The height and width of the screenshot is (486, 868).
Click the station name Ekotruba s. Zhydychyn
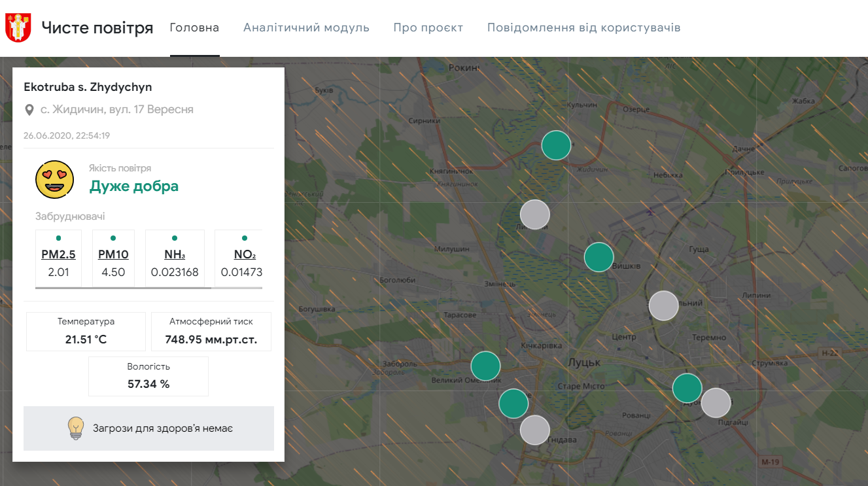tap(88, 87)
